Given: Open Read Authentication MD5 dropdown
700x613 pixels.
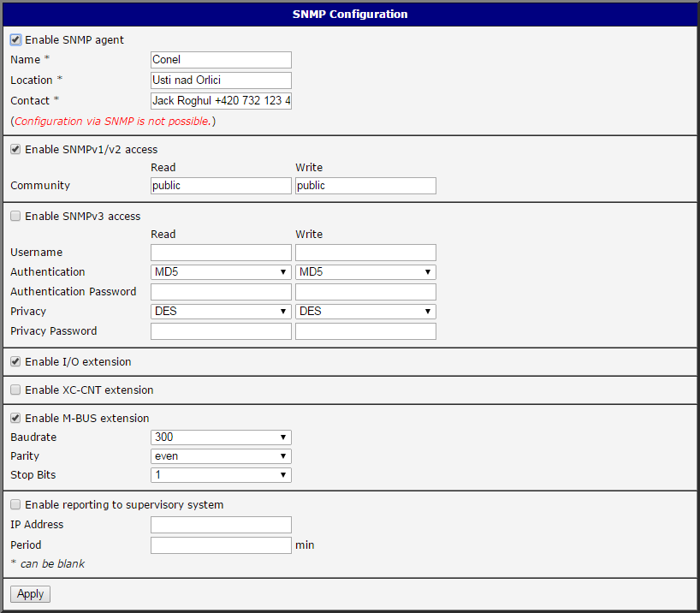Looking at the screenshot, I should point(221,272).
